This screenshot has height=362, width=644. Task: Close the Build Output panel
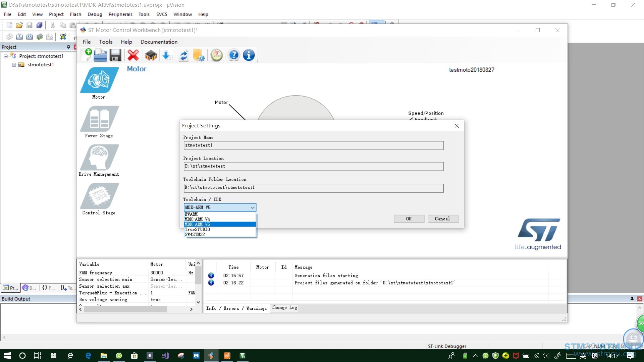640,299
